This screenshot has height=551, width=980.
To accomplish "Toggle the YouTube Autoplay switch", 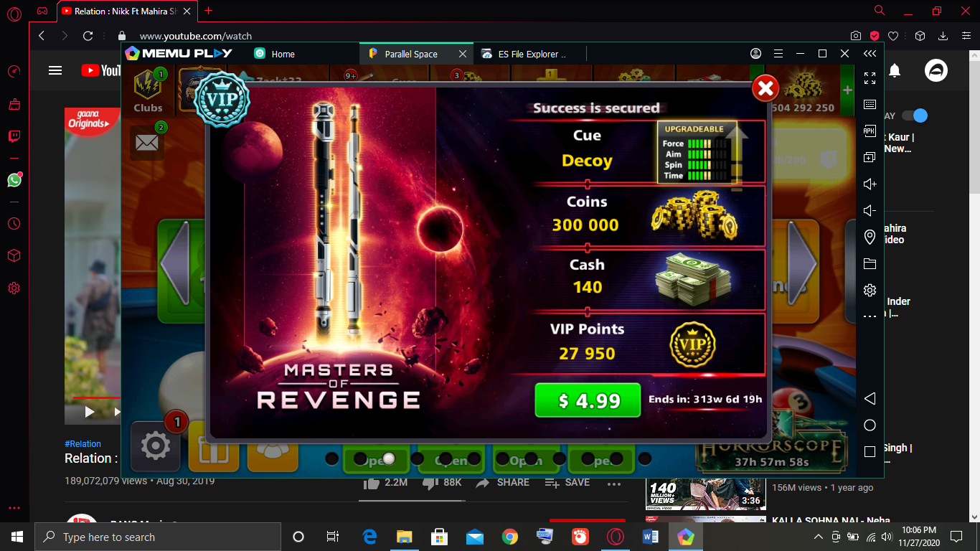I will [915, 116].
